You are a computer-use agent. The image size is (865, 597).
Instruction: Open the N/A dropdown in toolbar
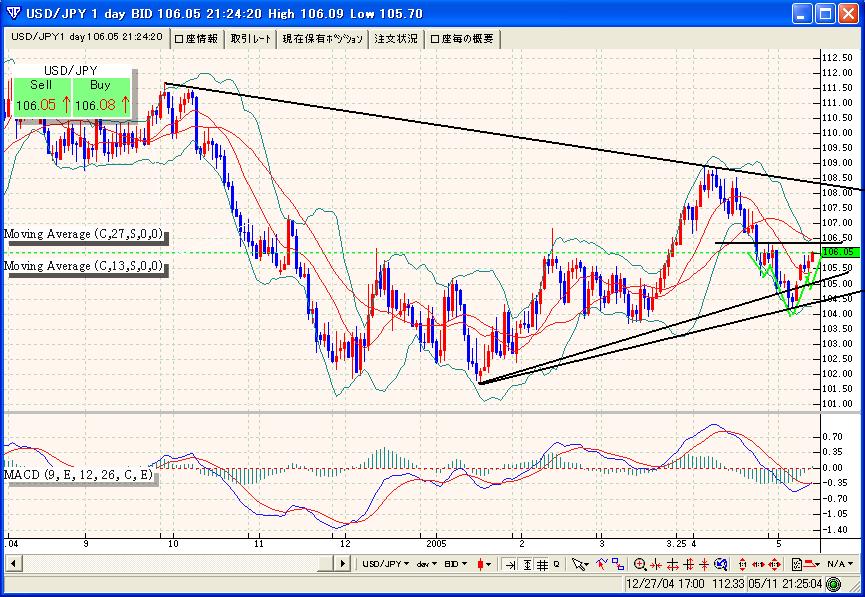click(840, 564)
